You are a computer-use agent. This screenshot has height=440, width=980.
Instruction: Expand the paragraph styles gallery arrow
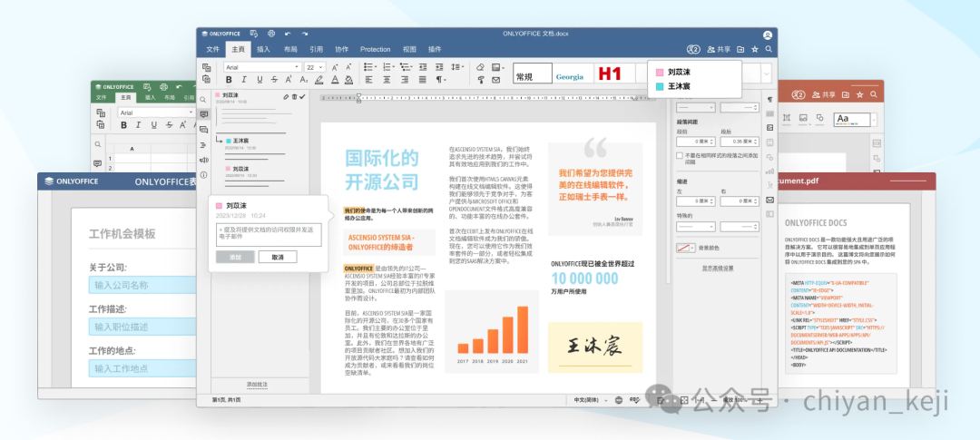767,73
